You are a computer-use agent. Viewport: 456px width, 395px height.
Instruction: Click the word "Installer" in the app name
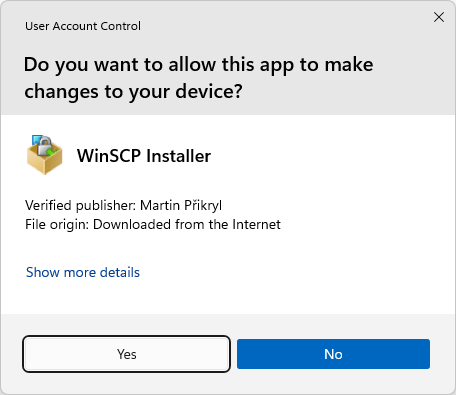[179, 156]
